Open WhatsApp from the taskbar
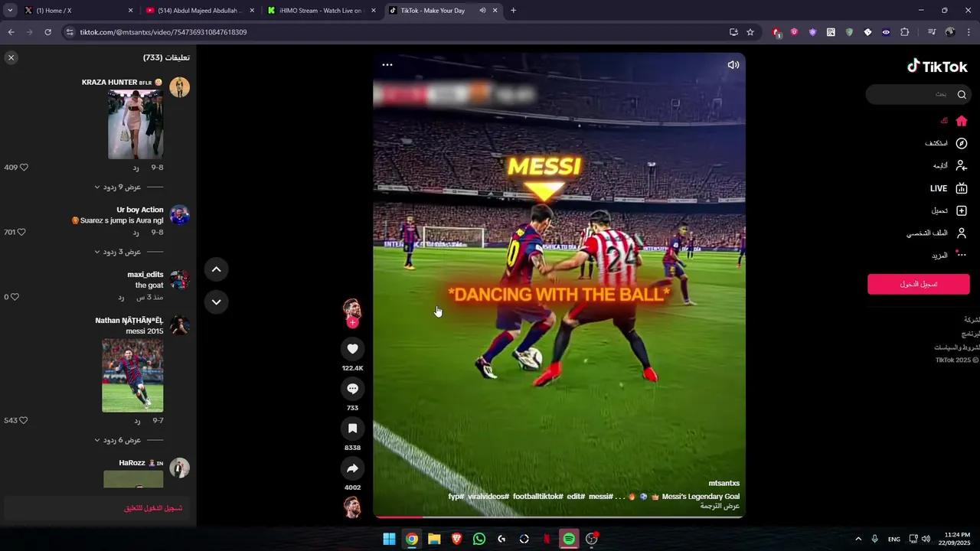 pyautogui.click(x=479, y=539)
